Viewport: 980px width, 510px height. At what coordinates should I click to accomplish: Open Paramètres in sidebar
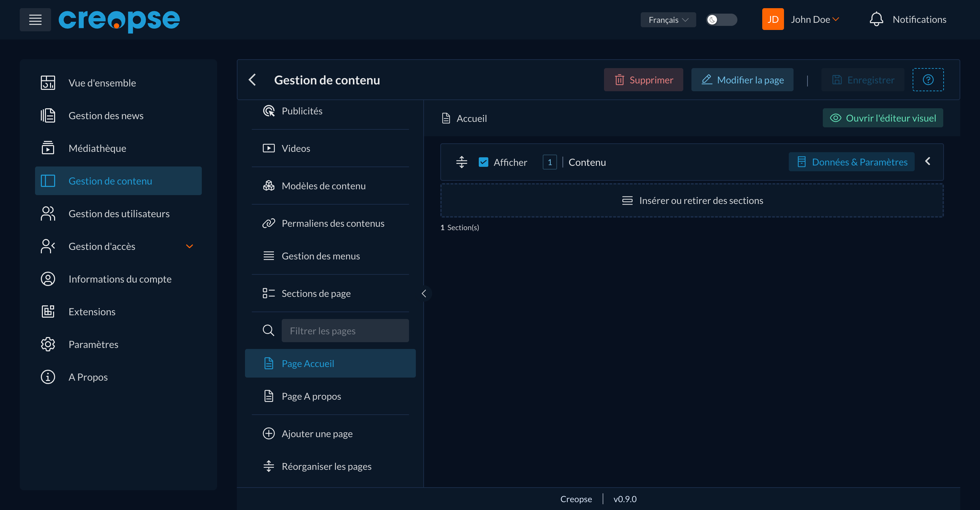coord(118,344)
